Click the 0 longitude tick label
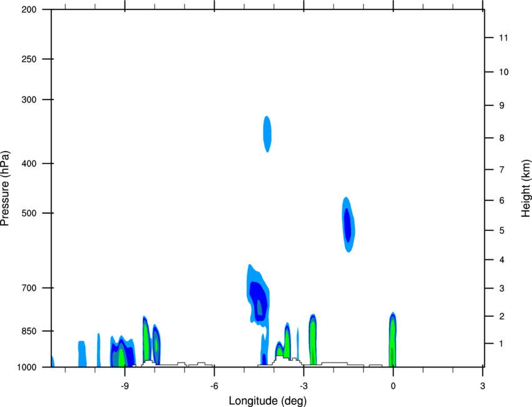 click(393, 386)
